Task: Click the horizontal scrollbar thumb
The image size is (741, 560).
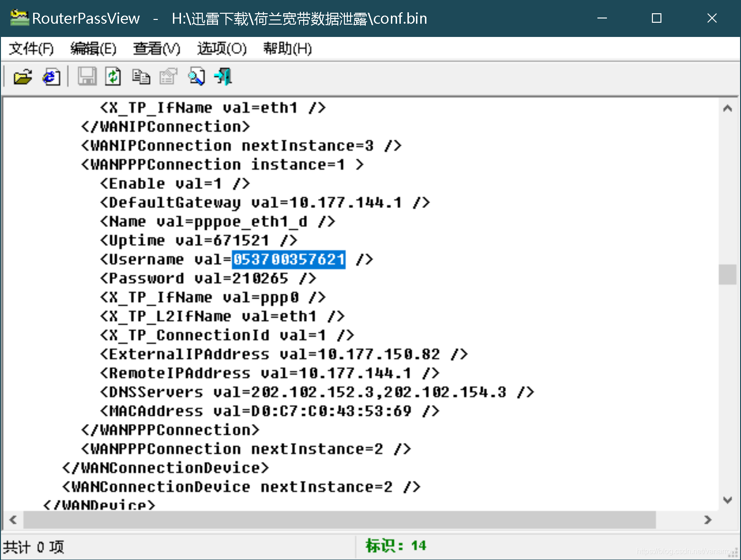Action: pos(340,520)
